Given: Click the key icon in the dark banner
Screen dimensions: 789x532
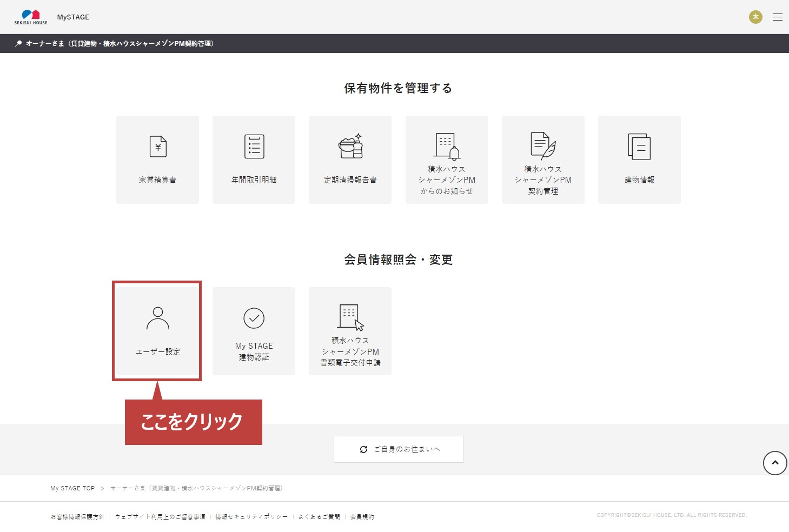Looking at the screenshot, I should tap(18, 43).
